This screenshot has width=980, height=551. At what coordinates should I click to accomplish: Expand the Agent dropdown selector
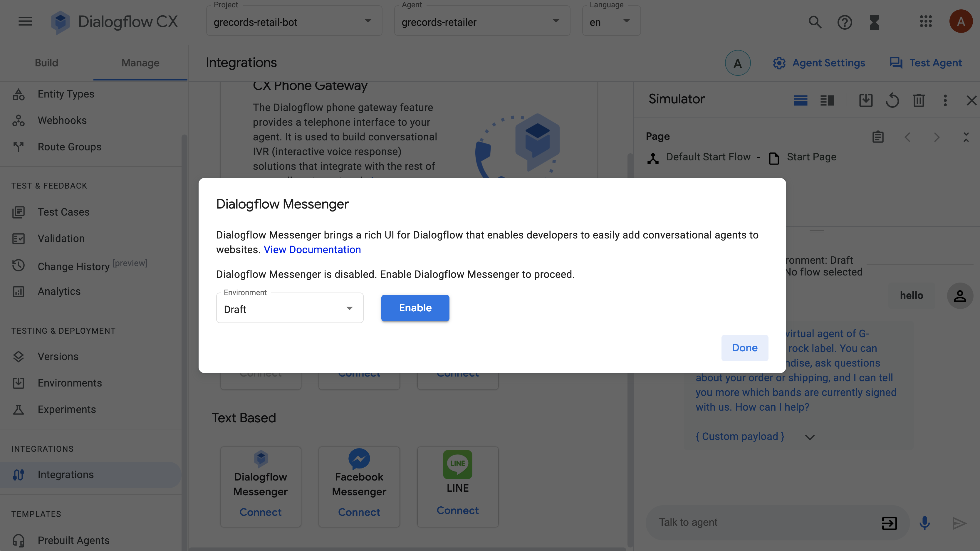click(556, 21)
